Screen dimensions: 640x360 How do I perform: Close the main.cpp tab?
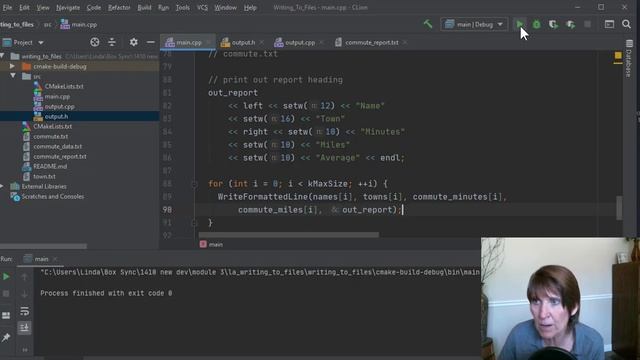(209, 42)
